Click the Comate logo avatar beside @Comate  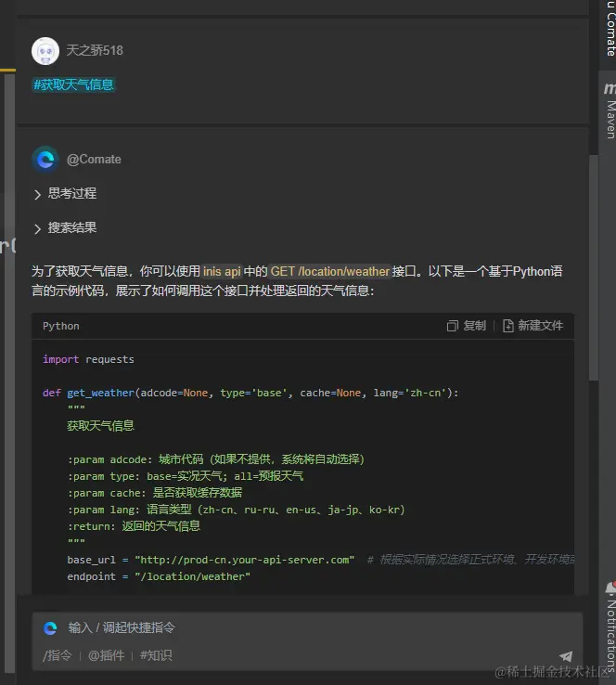pos(45,160)
